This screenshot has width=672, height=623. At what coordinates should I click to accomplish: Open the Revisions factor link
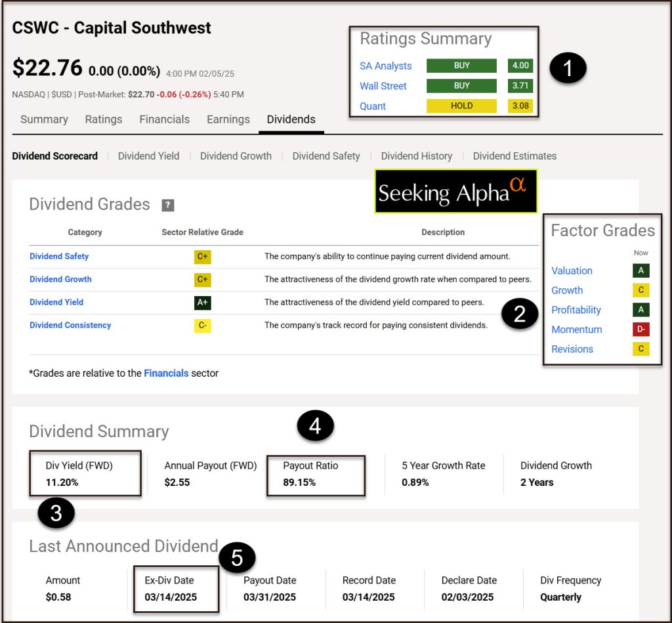572,349
